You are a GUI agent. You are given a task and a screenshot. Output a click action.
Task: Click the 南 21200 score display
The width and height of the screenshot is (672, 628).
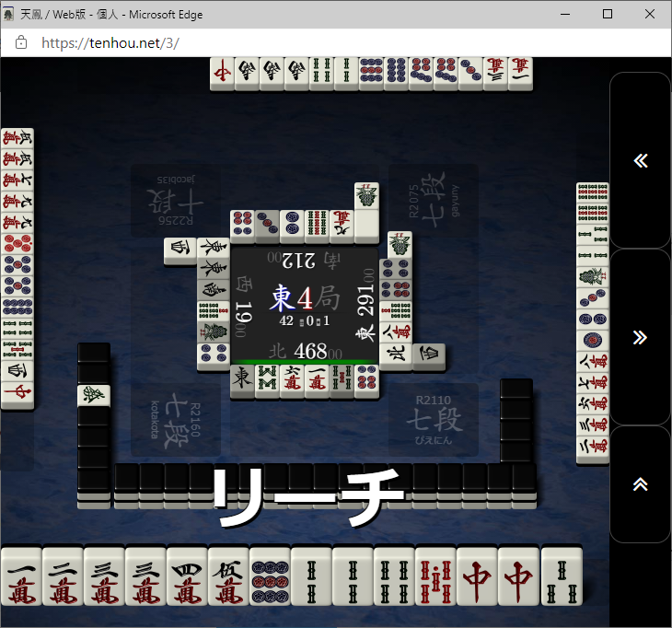click(x=302, y=260)
